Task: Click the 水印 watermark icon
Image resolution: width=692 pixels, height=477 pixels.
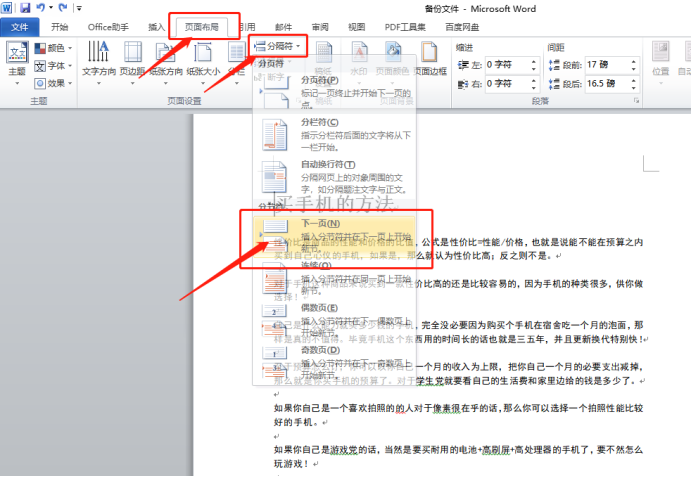Action: (359, 52)
